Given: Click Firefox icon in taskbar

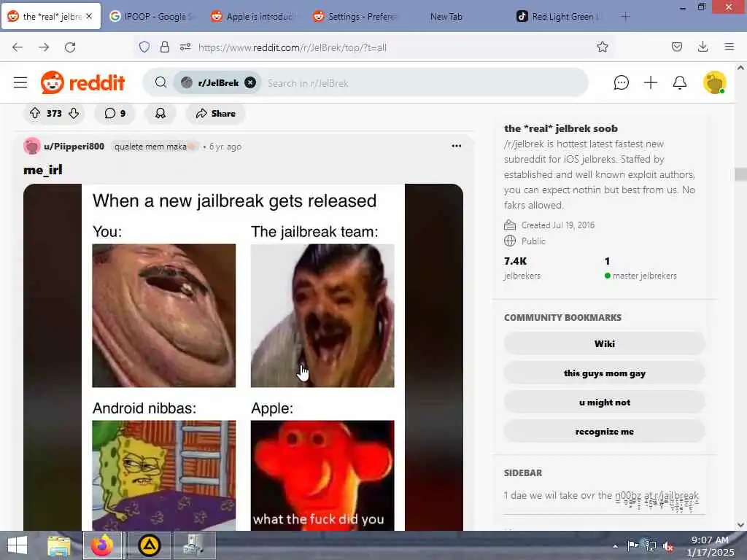Looking at the screenshot, I should 102,545.
